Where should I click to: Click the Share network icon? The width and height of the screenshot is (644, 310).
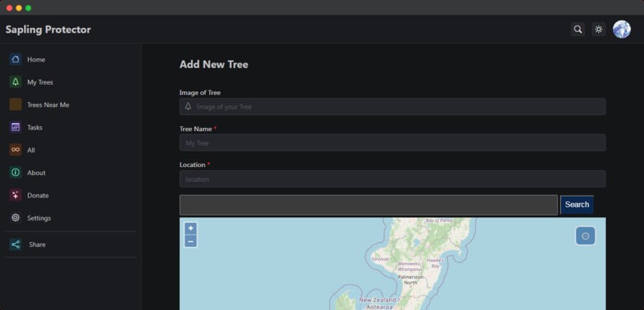tap(15, 244)
